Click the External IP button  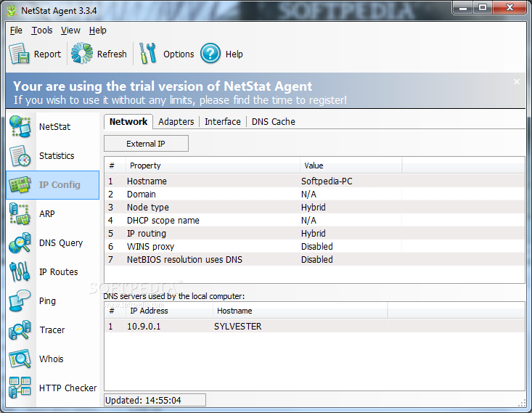(146, 144)
